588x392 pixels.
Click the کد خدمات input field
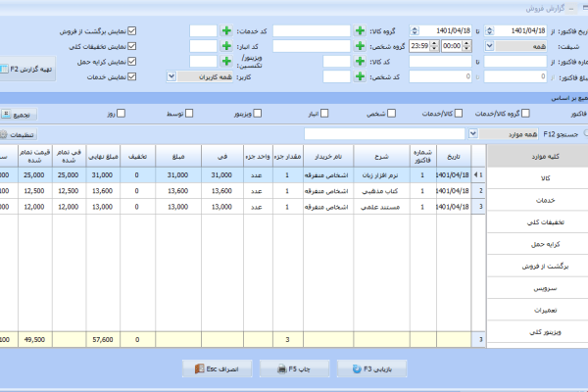coord(203,30)
